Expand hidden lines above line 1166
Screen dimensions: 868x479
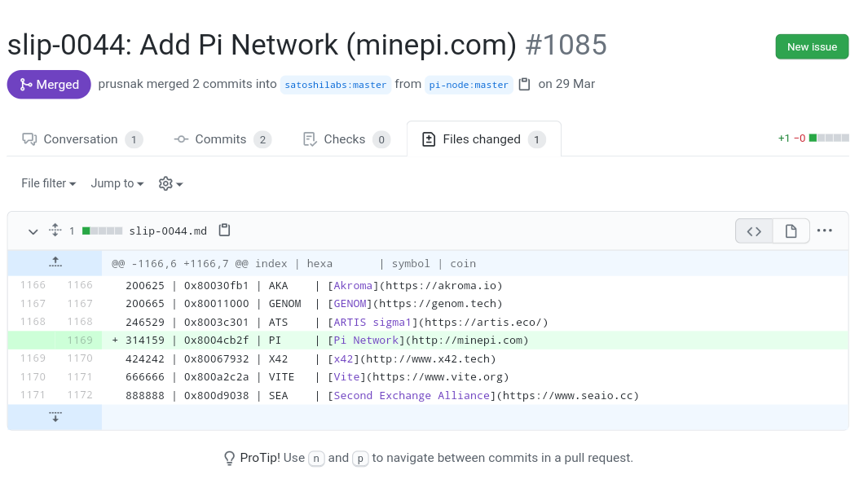coord(55,262)
